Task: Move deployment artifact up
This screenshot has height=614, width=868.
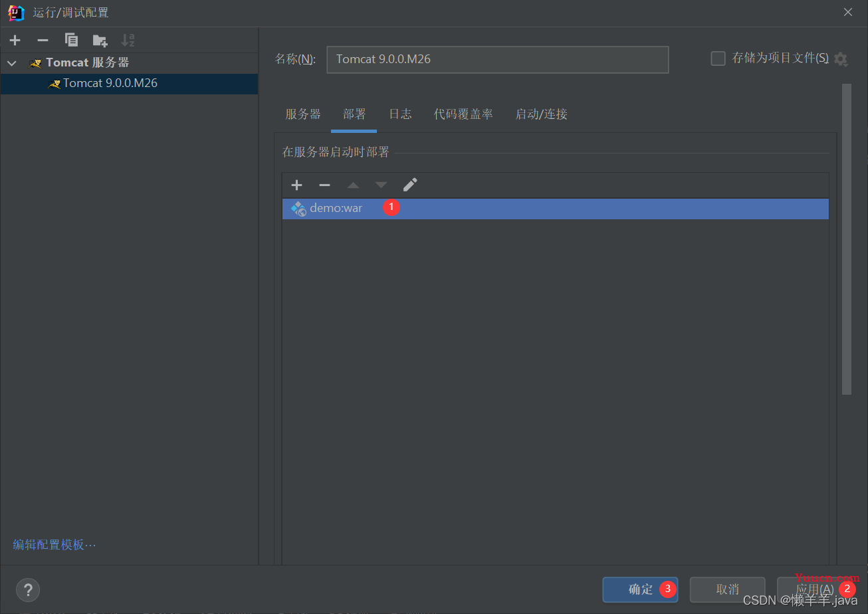Action: click(x=353, y=185)
